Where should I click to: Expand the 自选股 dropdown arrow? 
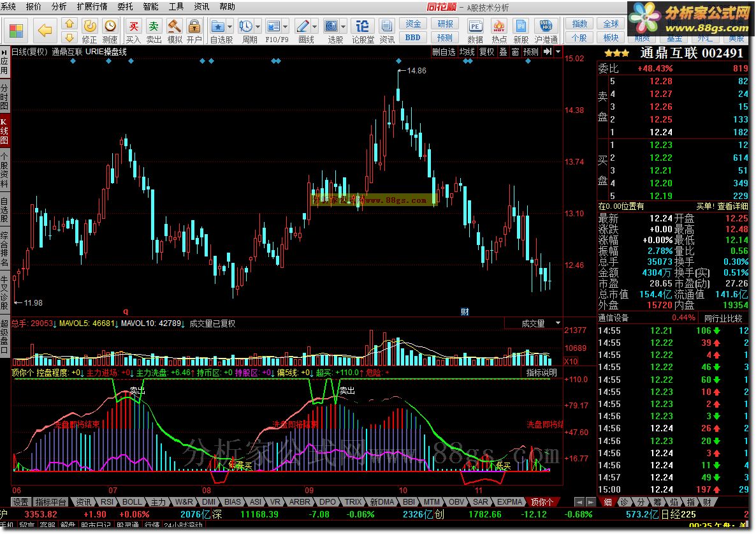pos(229,27)
